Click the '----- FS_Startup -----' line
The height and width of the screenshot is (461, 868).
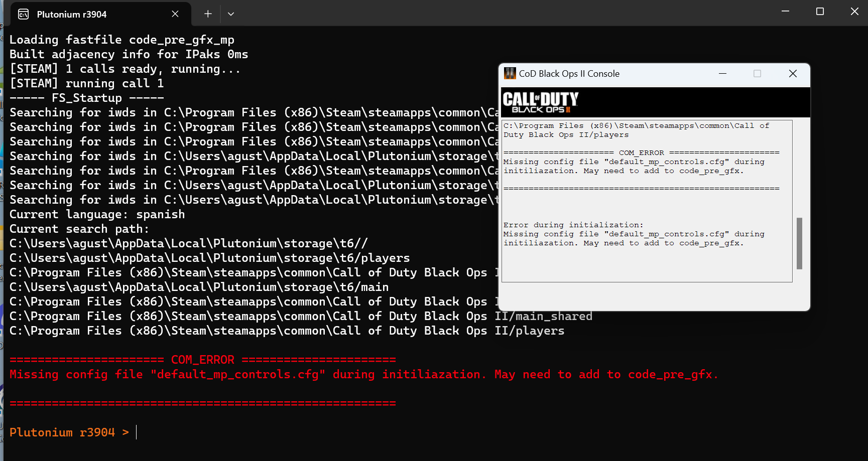pyautogui.click(x=87, y=98)
